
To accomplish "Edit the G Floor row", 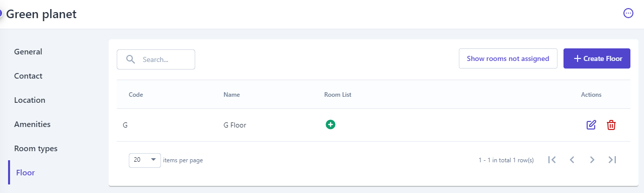I will coord(591,125).
